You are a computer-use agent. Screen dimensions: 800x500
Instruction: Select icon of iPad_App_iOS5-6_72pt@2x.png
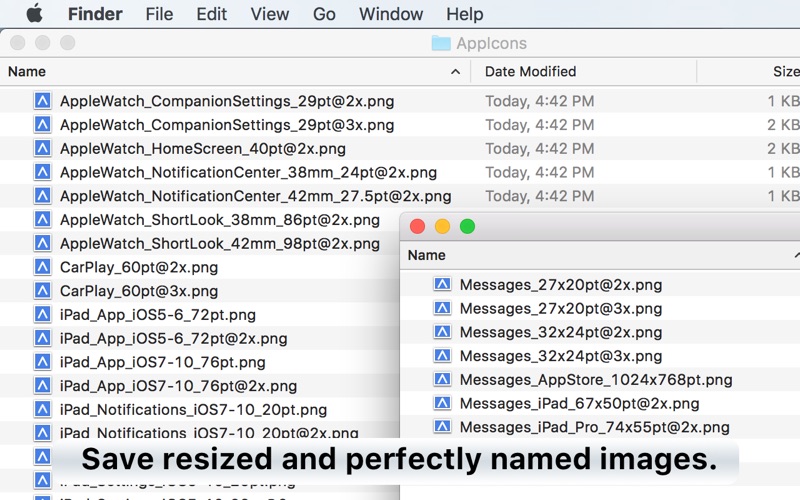[42, 338]
